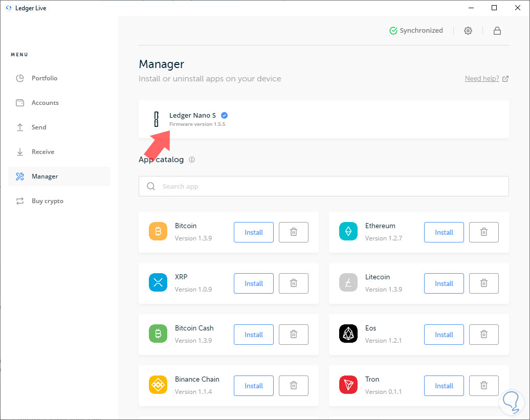The image size is (530, 420).
Task: Uninstall Eos with trash icon
Action: pos(483,335)
